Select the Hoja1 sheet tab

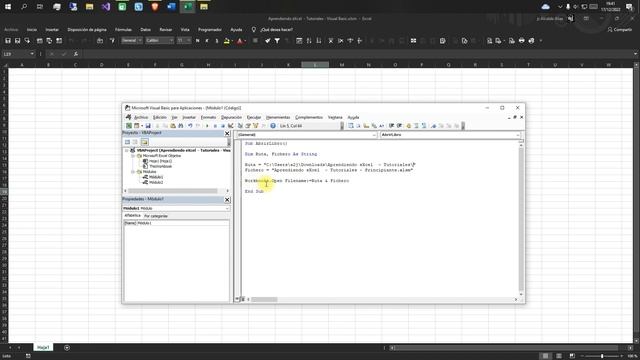point(43,347)
